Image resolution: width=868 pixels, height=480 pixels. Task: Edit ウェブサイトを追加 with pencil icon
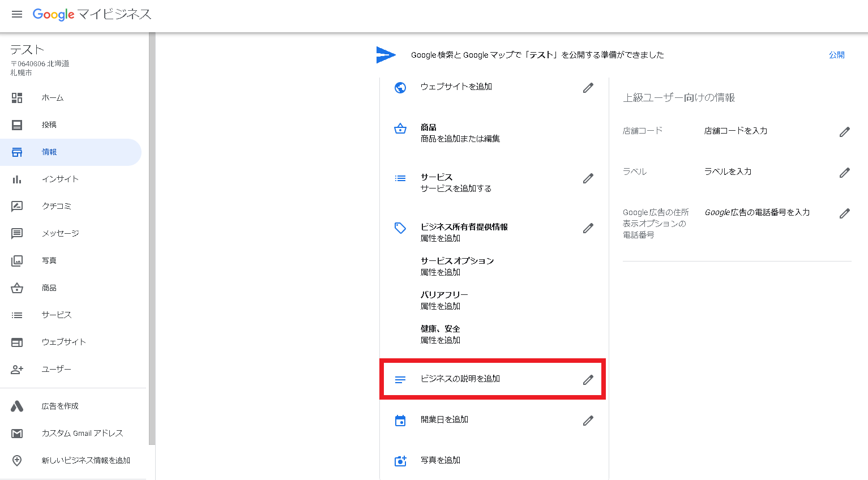coord(588,88)
